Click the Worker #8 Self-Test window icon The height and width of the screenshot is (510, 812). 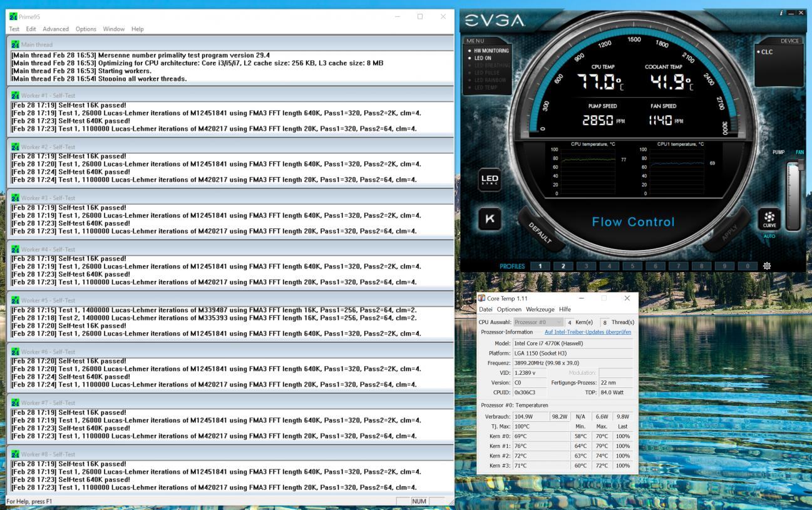pos(16,454)
